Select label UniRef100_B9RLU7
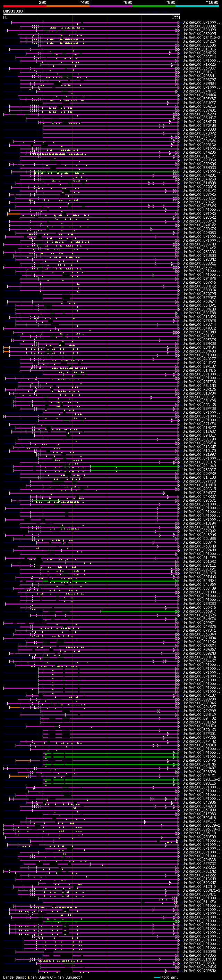This screenshot has width=222, height=980. [x=199, y=366]
